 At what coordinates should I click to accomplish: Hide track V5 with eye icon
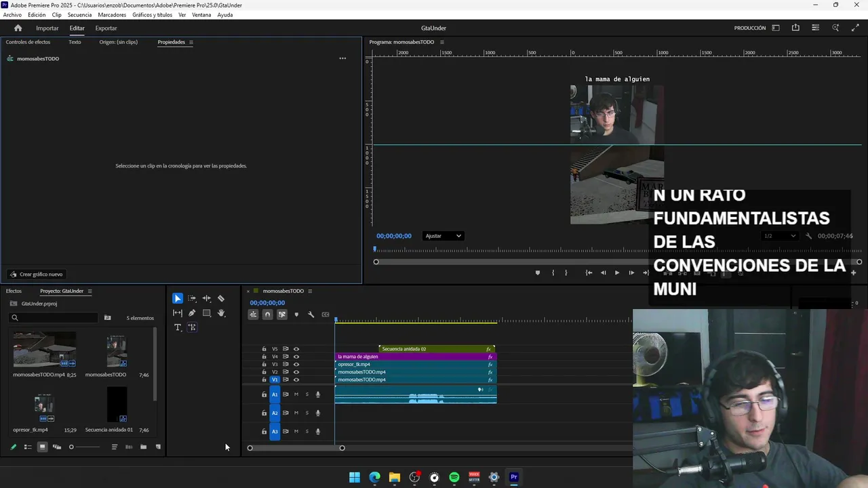296,349
